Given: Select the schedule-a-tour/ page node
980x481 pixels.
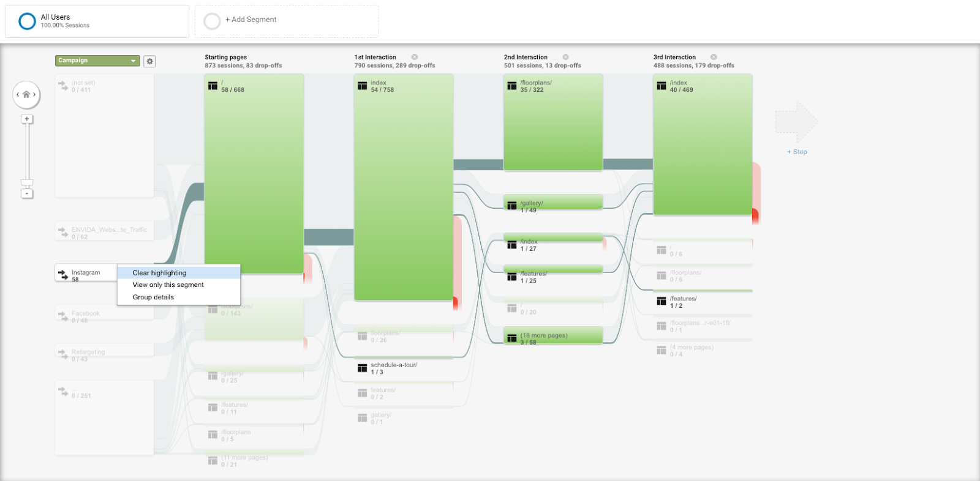Looking at the screenshot, I should (x=404, y=368).
